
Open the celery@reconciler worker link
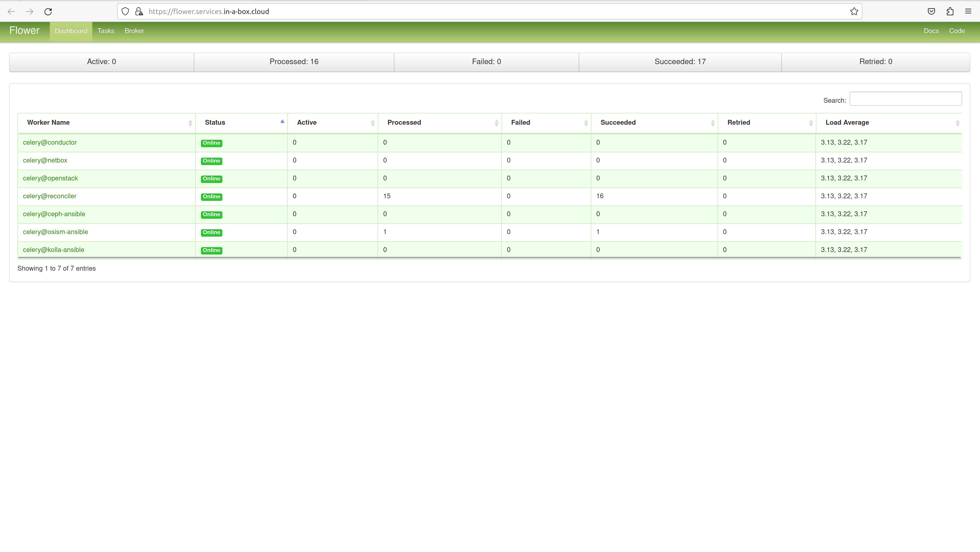tap(49, 196)
